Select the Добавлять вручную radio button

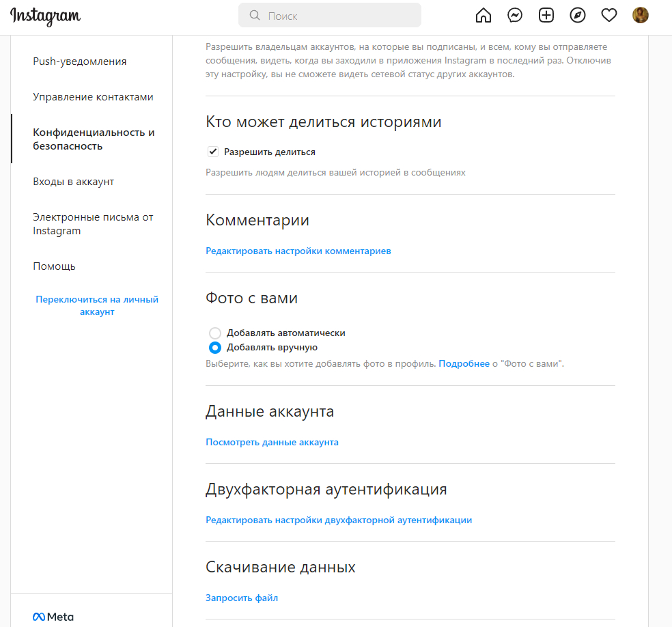pyautogui.click(x=215, y=347)
